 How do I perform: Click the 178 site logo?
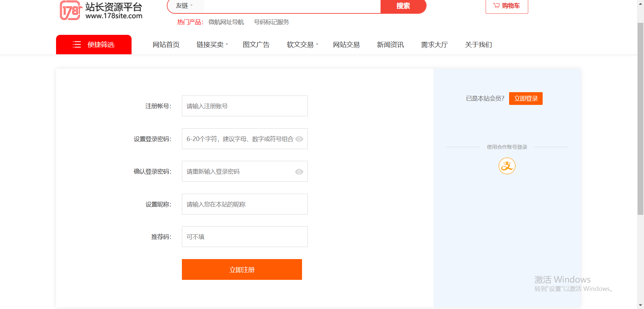point(101,10)
